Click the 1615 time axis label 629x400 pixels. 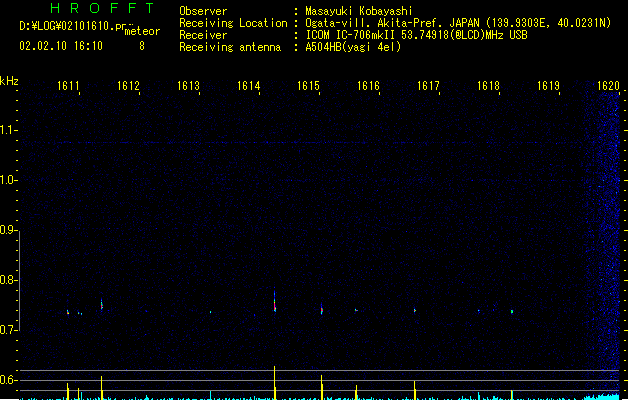(308, 86)
